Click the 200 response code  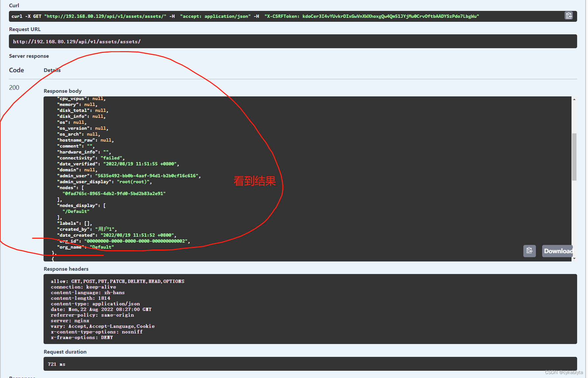tap(14, 87)
